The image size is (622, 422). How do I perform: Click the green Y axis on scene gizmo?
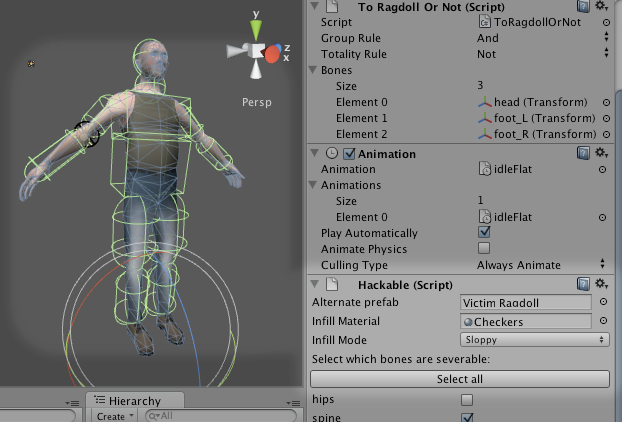[x=256, y=24]
